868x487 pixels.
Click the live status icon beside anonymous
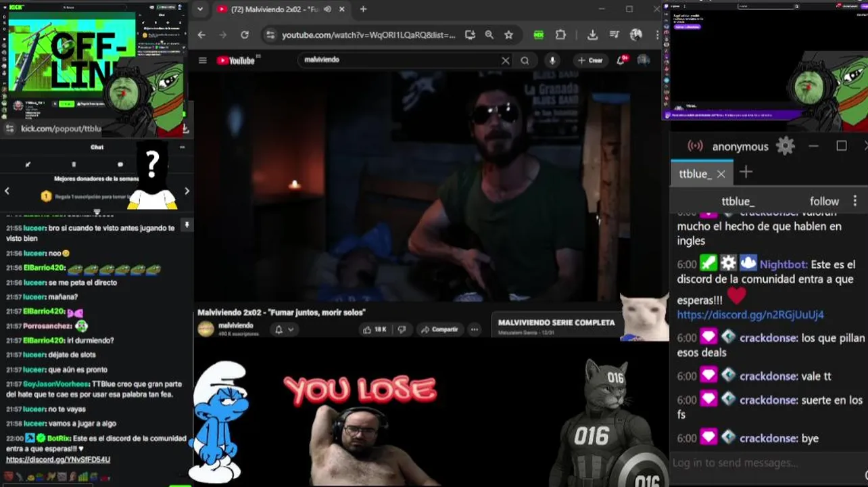tap(695, 146)
